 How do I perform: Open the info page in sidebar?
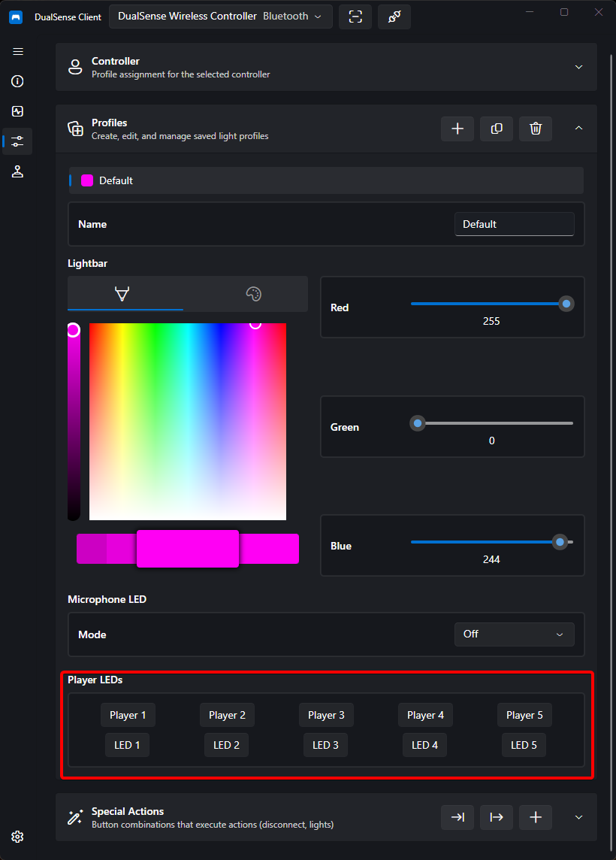pyautogui.click(x=17, y=81)
